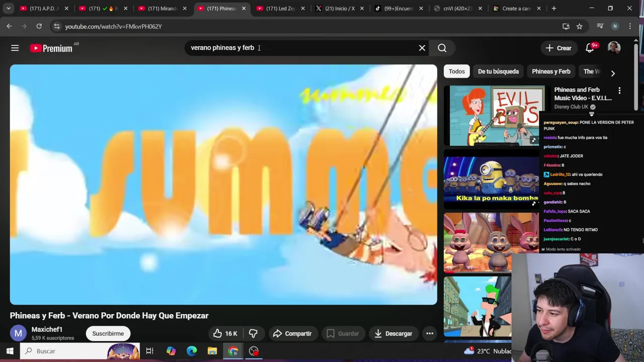Install app icon in address bar
The width and height of the screenshot is (644, 362).
tap(566, 26)
